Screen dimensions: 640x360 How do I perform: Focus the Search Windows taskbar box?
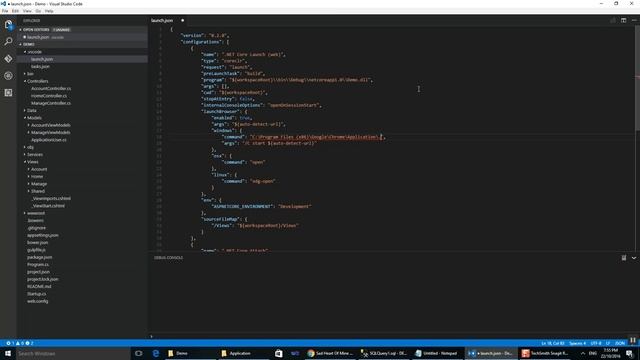[73, 353]
